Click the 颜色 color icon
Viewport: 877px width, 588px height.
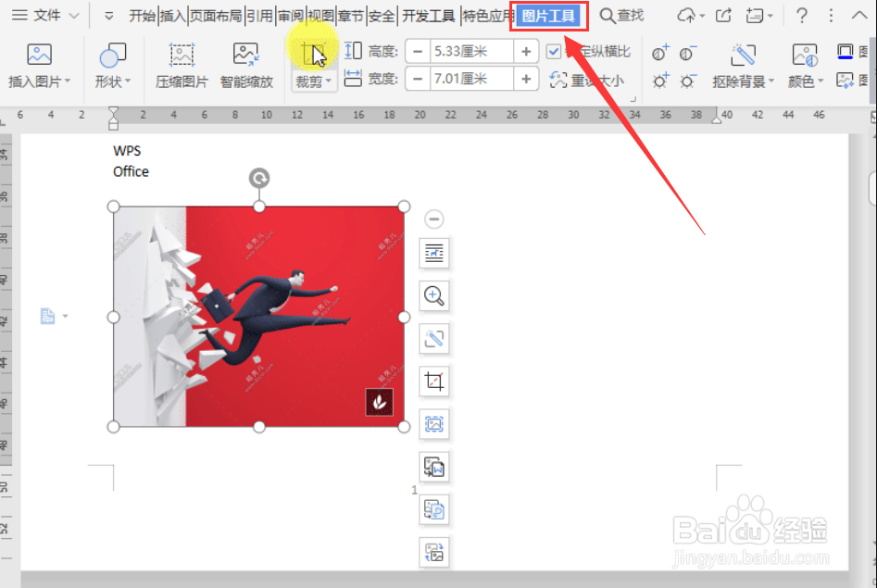805,56
